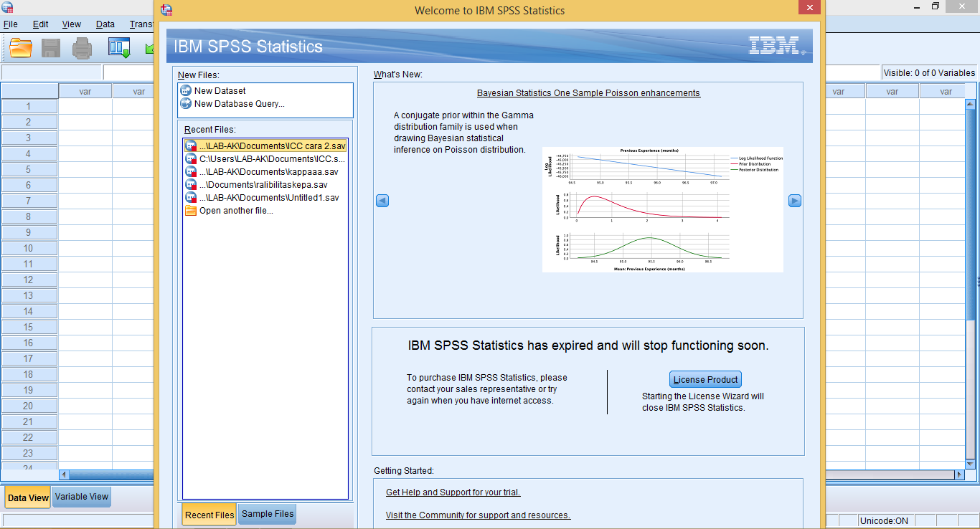Click row header 5 in data grid
Viewport: 980px width, 529px height.
click(x=29, y=170)
